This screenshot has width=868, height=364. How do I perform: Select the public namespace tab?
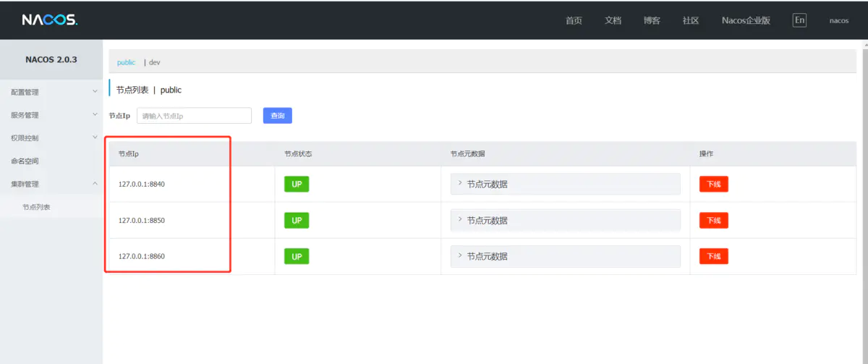[126, 62]
